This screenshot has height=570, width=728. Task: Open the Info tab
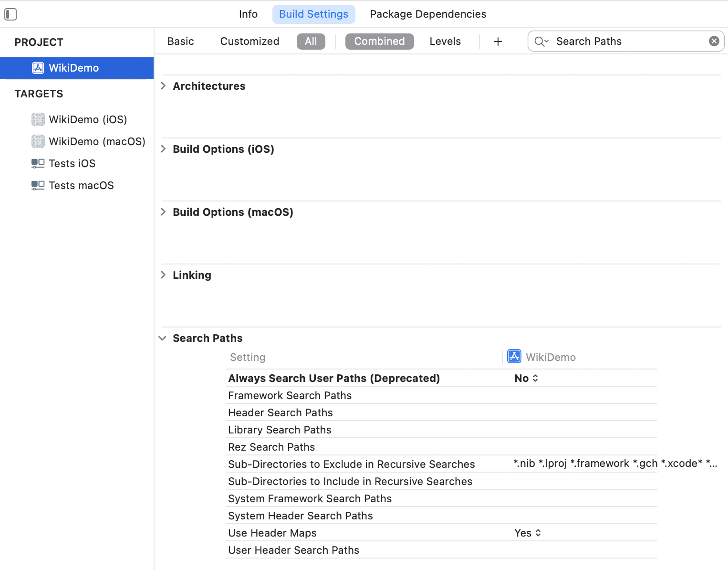pyautogui.click(x=249, y=14)
